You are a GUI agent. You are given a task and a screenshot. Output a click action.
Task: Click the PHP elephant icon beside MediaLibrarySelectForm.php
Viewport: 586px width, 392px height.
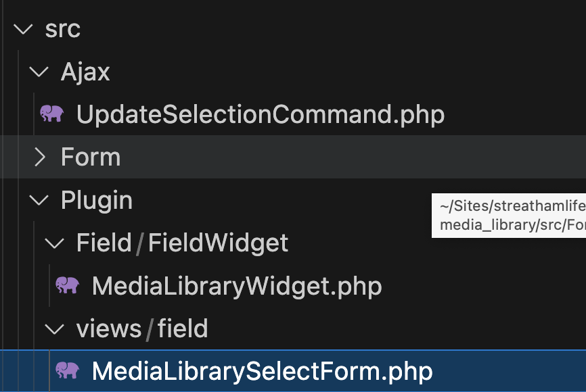click(67, 370)
